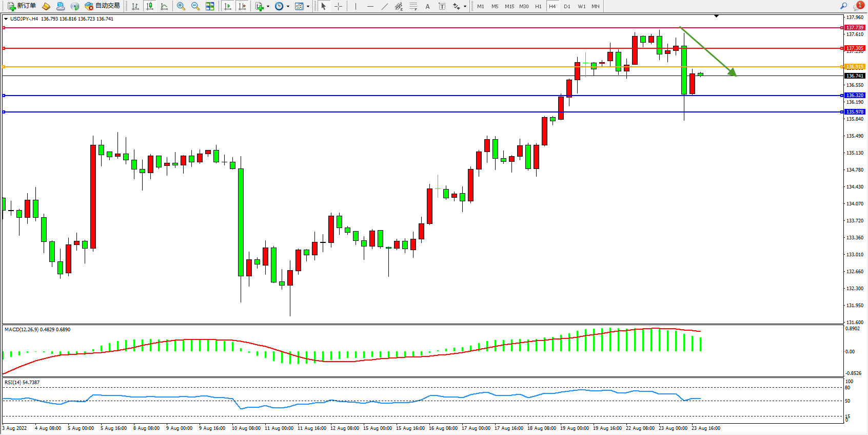868x435 pixels.
Task: Switch to the M15 timeframe
Action: click(509, 6)
